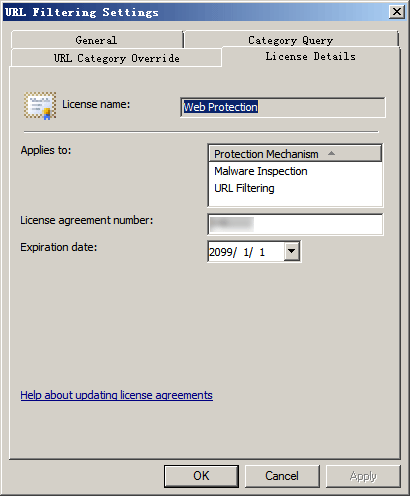Click the sort arrow in Protection Mechanism header
Image resolution: width=410 pixels, height=496 pixels.
click(331, 153)
